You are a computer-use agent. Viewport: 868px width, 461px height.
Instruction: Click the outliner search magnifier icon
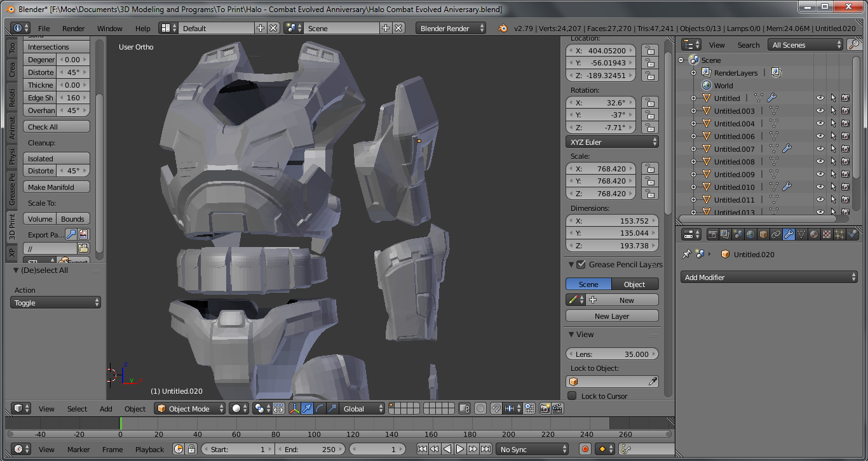[x=854, y=45]
